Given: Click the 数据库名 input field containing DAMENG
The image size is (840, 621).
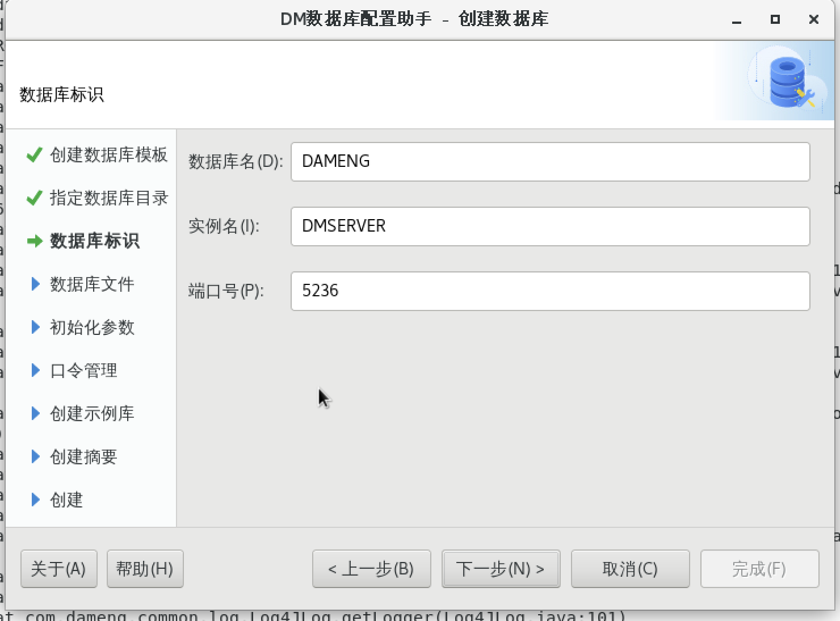Looking at the screenshot, I should [x=550, y=162].
